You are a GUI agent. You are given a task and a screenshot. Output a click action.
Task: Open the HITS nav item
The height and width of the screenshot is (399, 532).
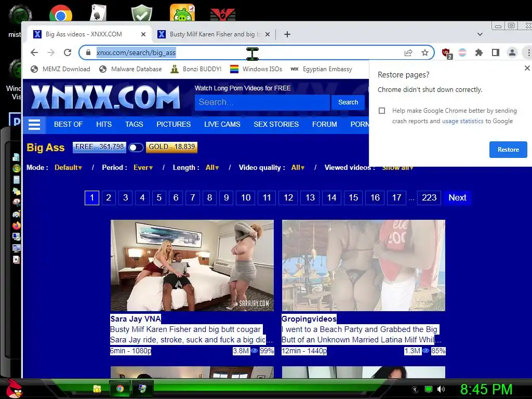(x=104, y=125)
